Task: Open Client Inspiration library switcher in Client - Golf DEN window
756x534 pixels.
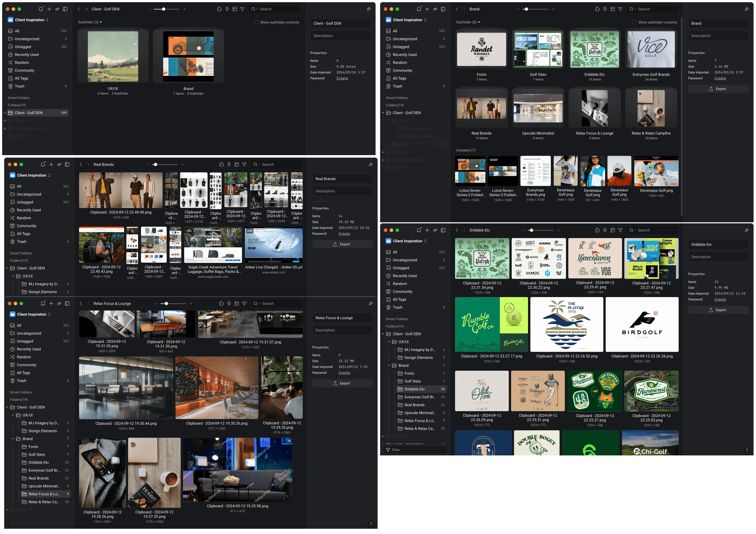Action: (28, 20)
